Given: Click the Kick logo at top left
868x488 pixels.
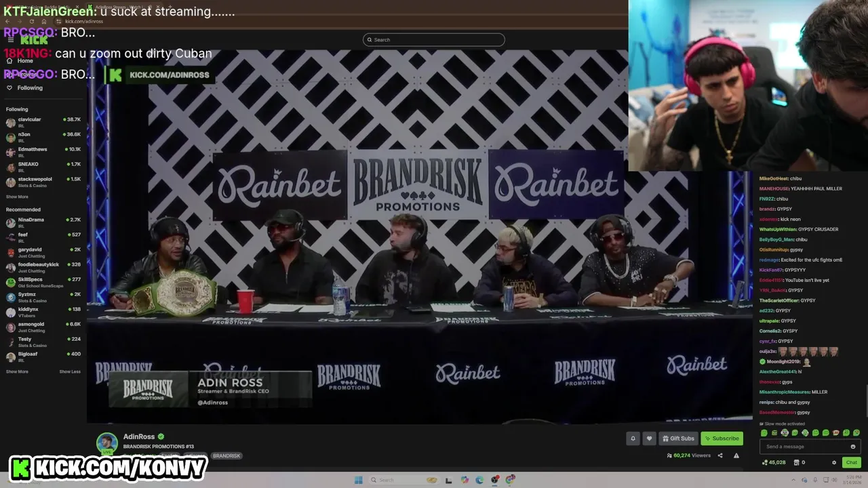Looking at the screenshot, I should pyautogui.click(x=34, y=40).
